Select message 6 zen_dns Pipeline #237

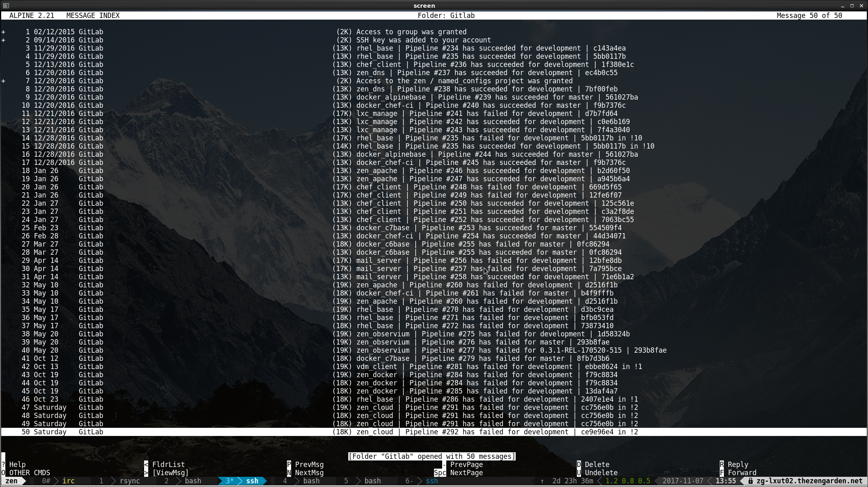point(434,73)
